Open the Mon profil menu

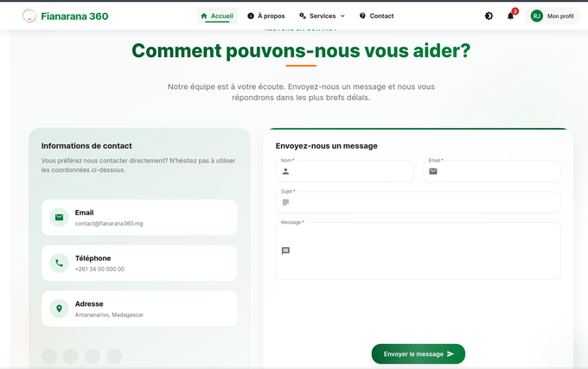click(560, 16)
